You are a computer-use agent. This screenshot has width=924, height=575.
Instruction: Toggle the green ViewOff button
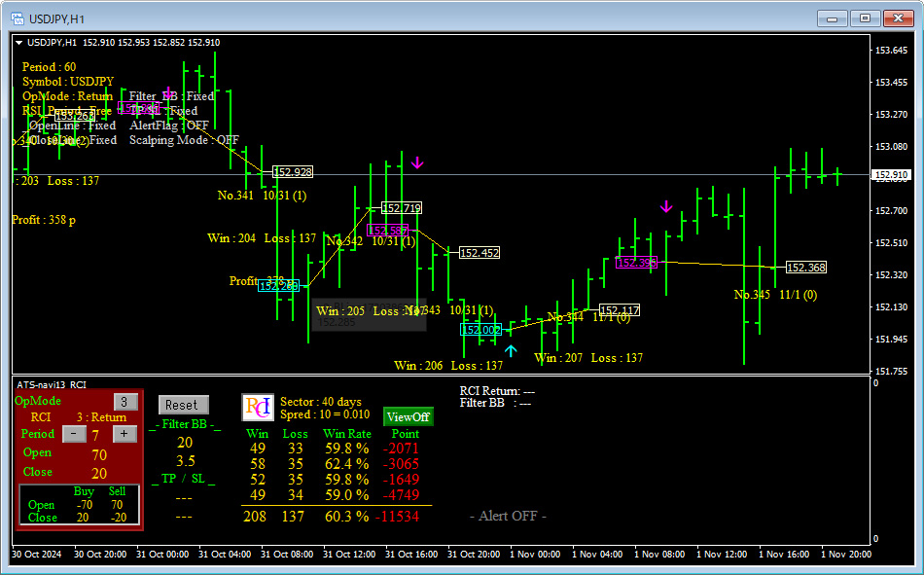pos(408,417)
